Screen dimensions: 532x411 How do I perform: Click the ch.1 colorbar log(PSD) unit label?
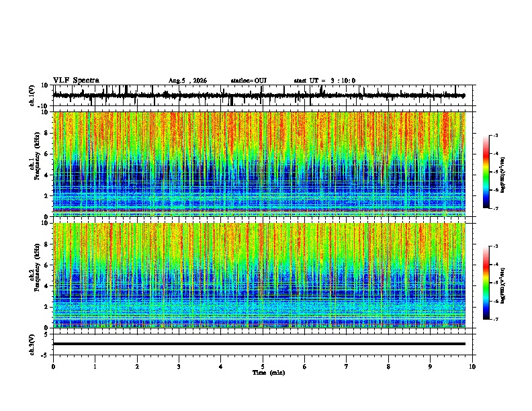(503, 175)
